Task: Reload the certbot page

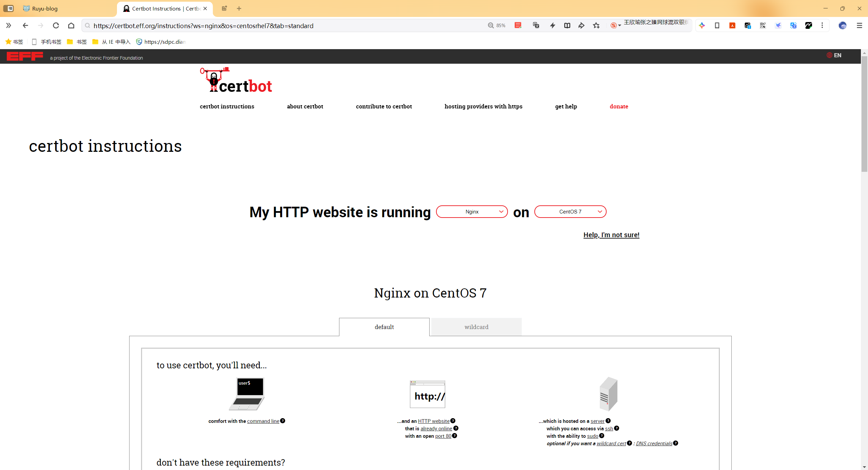Action: pyautogui.click(x=56, y=25)
